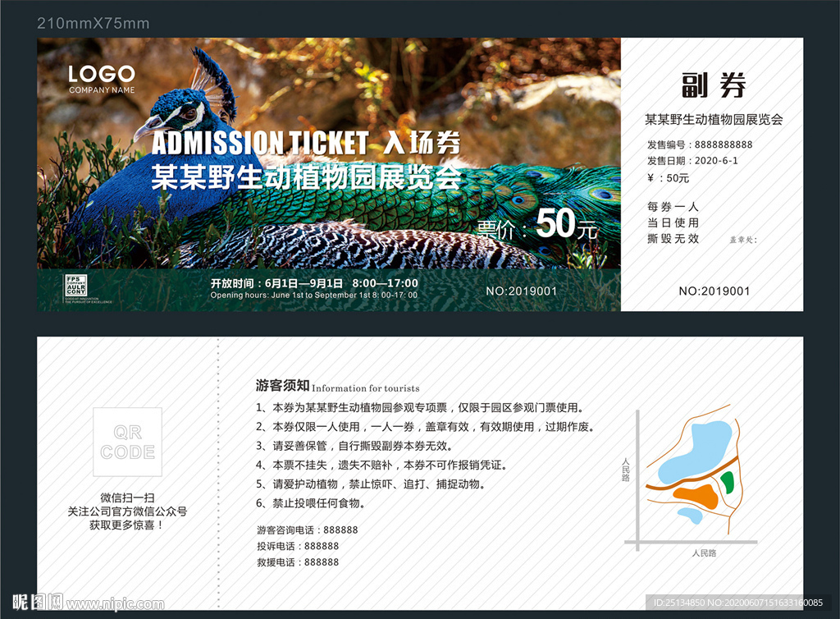Click the '撕毁无效' line
This screenshot has width=840, height=619.
(673, 239)
